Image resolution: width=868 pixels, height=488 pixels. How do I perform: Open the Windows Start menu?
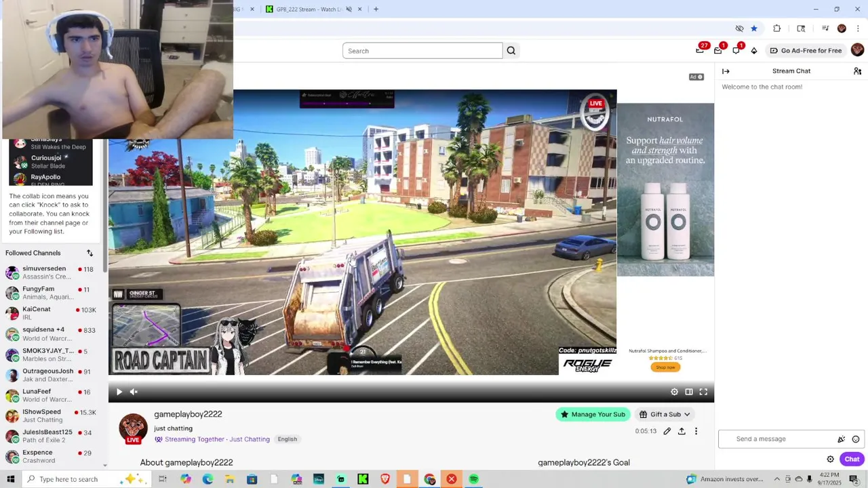click(10, 479)
